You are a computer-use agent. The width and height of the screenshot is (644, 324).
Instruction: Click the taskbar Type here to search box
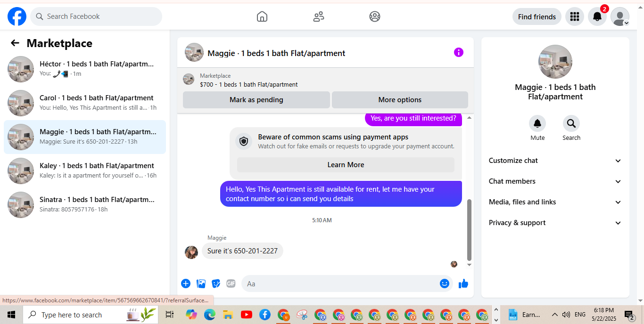[91, 315]
